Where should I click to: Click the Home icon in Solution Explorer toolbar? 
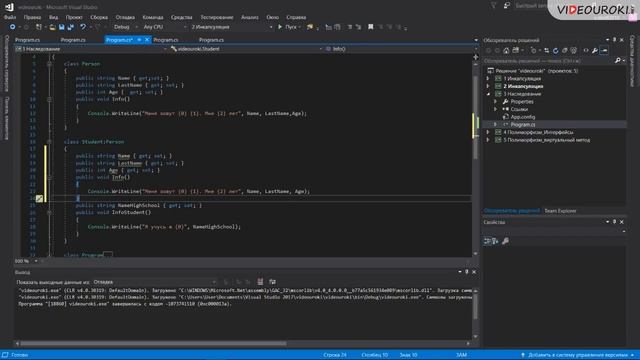coord(506,51)
